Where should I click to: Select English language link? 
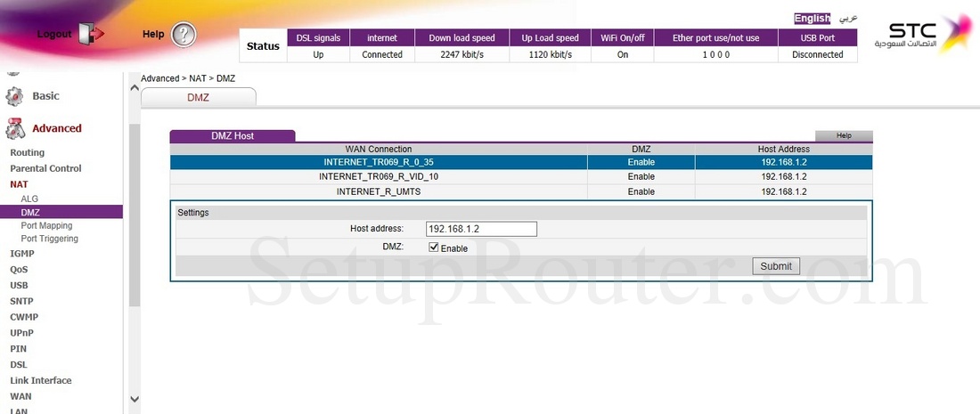(812, 18)
